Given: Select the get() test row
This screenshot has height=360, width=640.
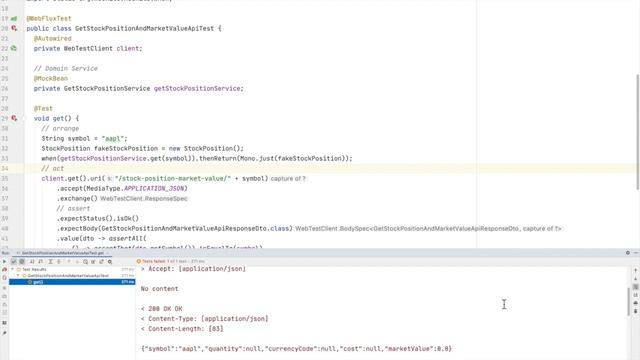Looking at the screenshot, I should 72,282.
